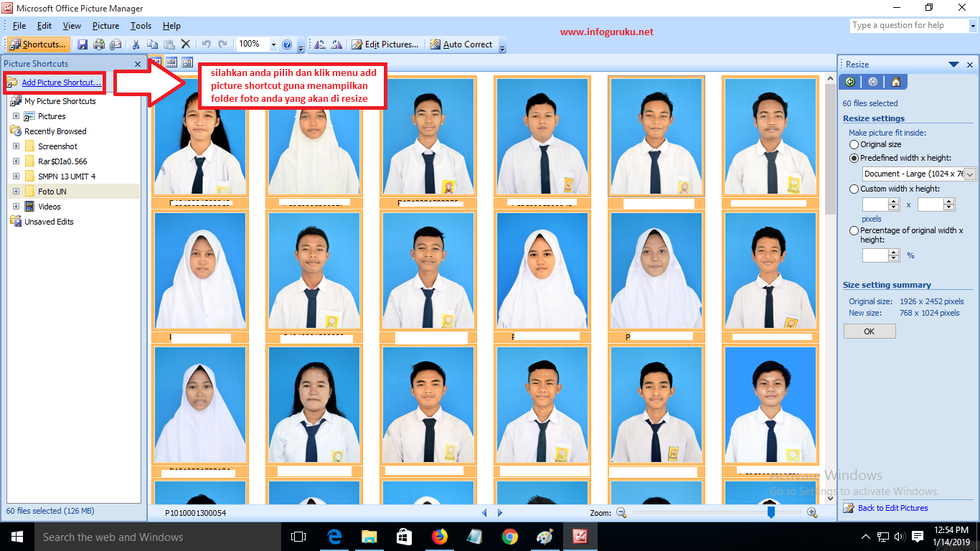Screen dimensions: 980x551
Task: Click the Save icon in toolbar
Action: click(83, 44)
